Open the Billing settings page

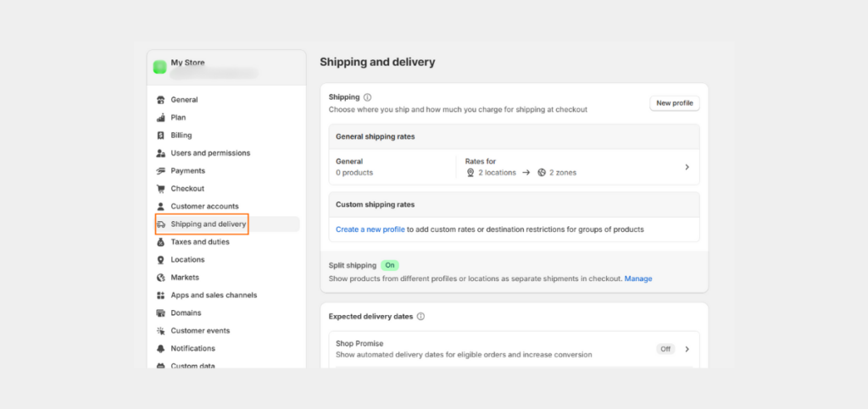(x=181, y=135)
